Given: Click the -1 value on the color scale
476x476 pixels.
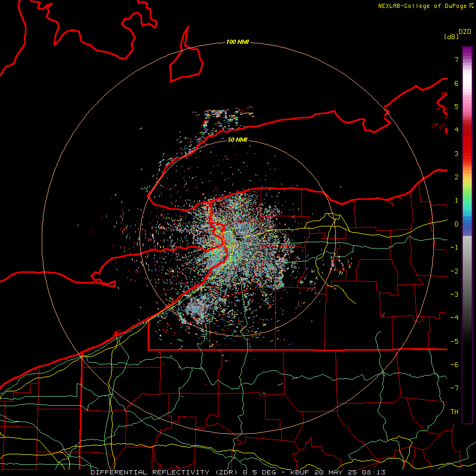Looking at the screenshot, I should (x=454, y=248).
